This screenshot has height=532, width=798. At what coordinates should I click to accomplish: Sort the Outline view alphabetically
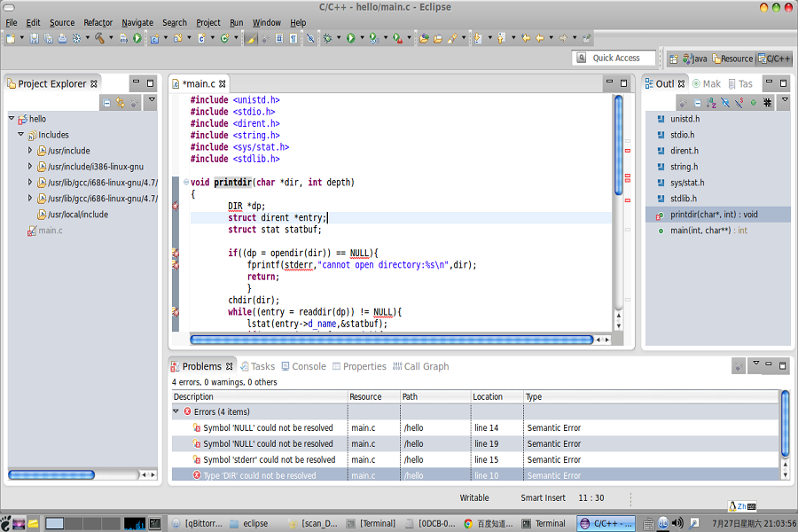(x=709, y=102)
